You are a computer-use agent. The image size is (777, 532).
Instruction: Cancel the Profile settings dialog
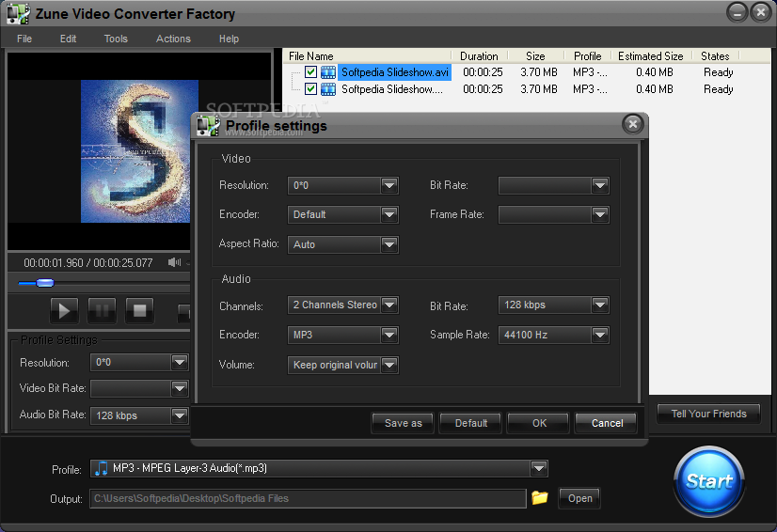click(x=606, y=424)
